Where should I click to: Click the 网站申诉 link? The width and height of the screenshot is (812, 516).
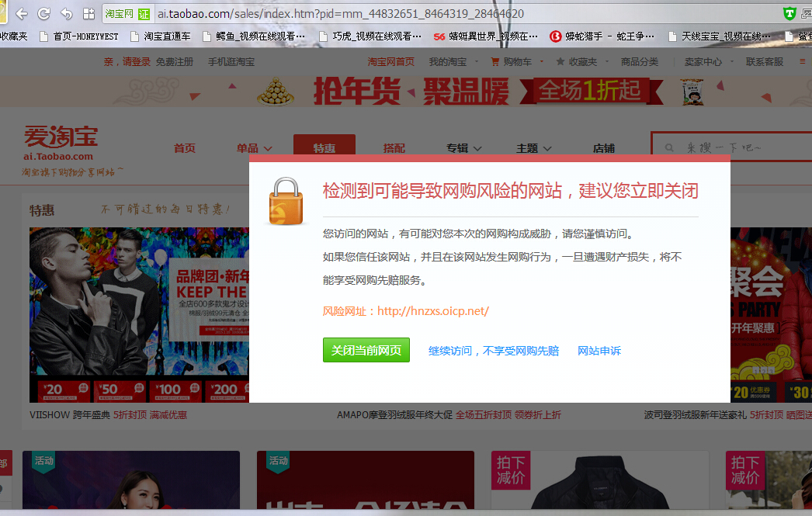[599, 351]
